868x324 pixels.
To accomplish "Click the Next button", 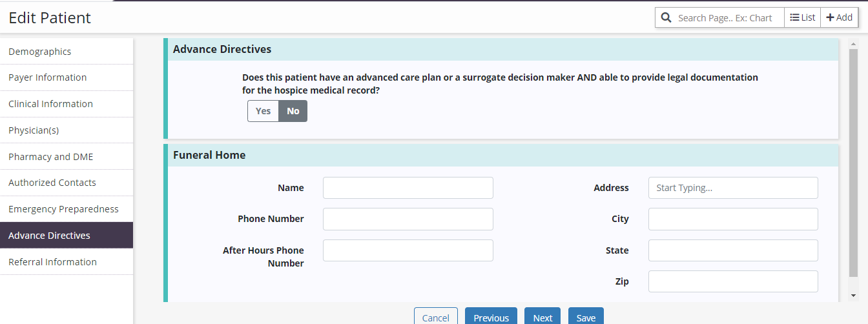I will pos(542,318).
